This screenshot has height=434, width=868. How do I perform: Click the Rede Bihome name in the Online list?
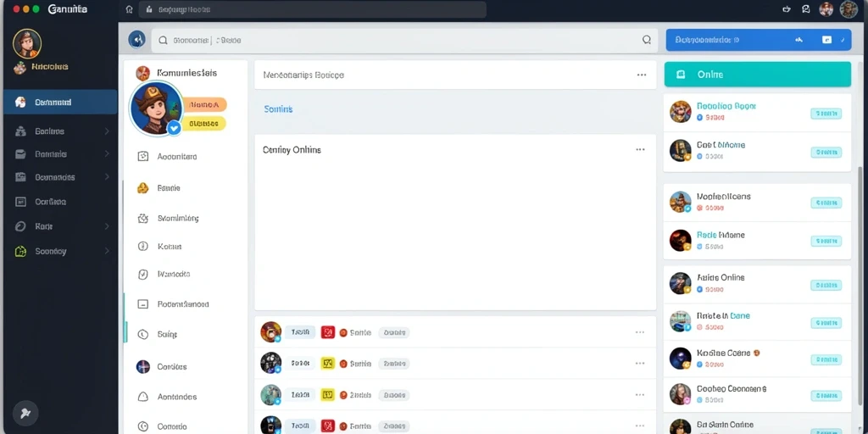pos(721,235)
